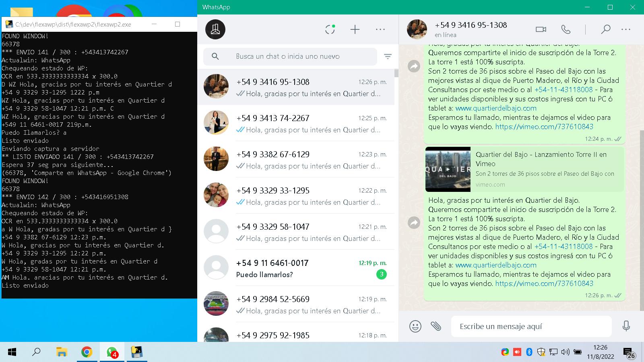Open avatar of +54 9 3413 74-2267 chat

pyautogui.click(x=216, y=123)
